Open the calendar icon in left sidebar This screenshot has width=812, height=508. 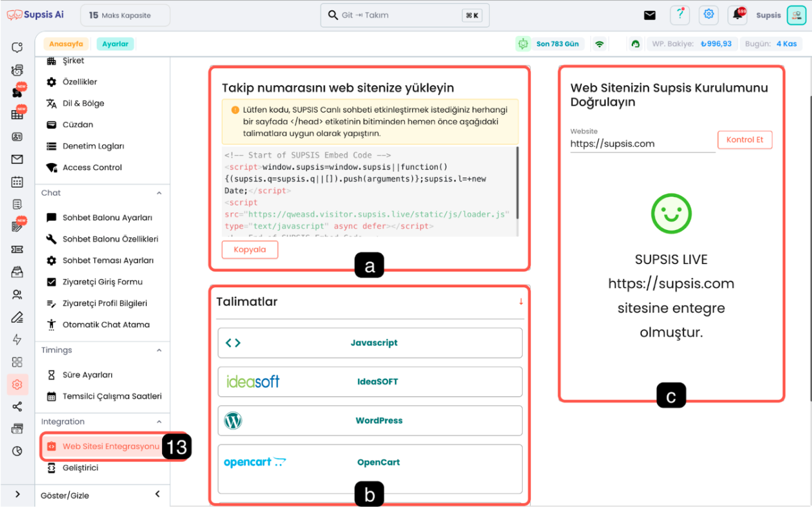tap(17, 182)
